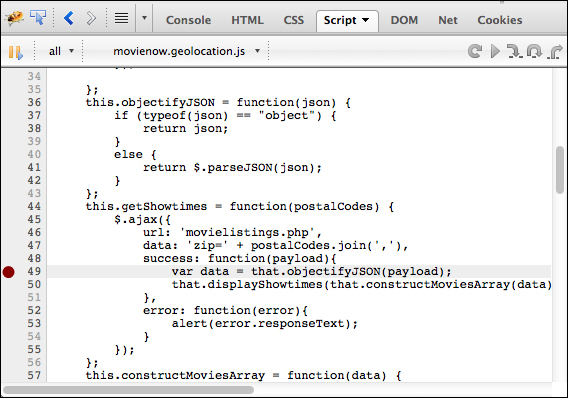The image size is (568, 398).
Task: Open the 'all' script filter dropdown
Action: (x=61, y=51)
